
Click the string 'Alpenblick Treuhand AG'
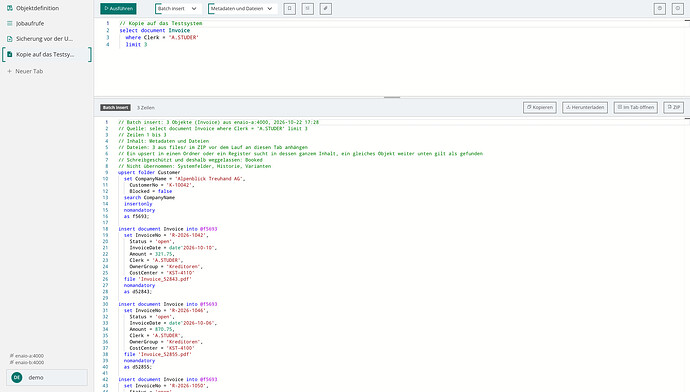pos(209,179)
